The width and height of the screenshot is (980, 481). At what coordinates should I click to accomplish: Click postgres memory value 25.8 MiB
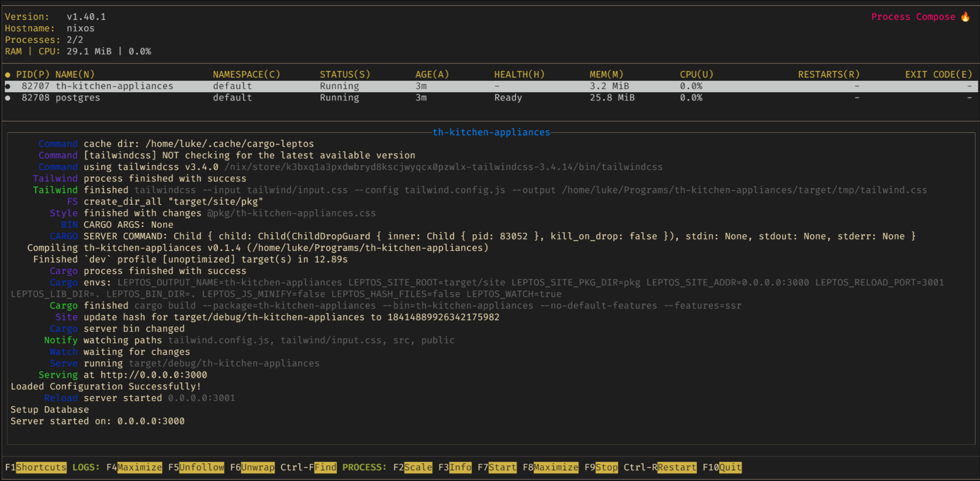tap(612, 97)
